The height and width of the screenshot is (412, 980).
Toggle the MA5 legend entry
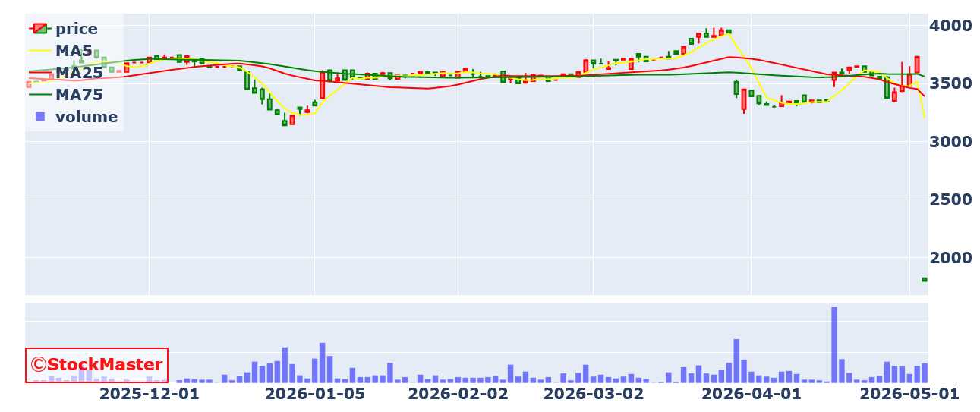click(61, 51)
